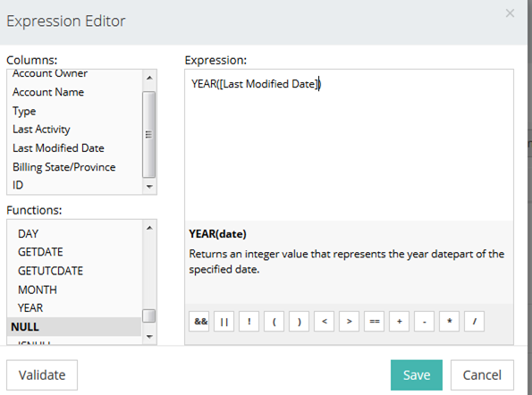Pick the MONTH function

pyautogui.click(x=38, y=290)
